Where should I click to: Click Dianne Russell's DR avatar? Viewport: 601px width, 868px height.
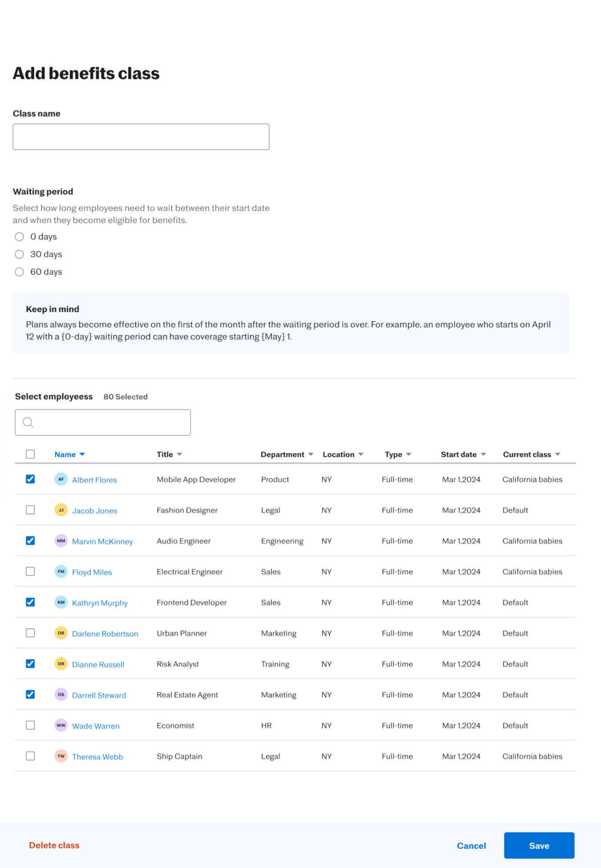[61, 664]
